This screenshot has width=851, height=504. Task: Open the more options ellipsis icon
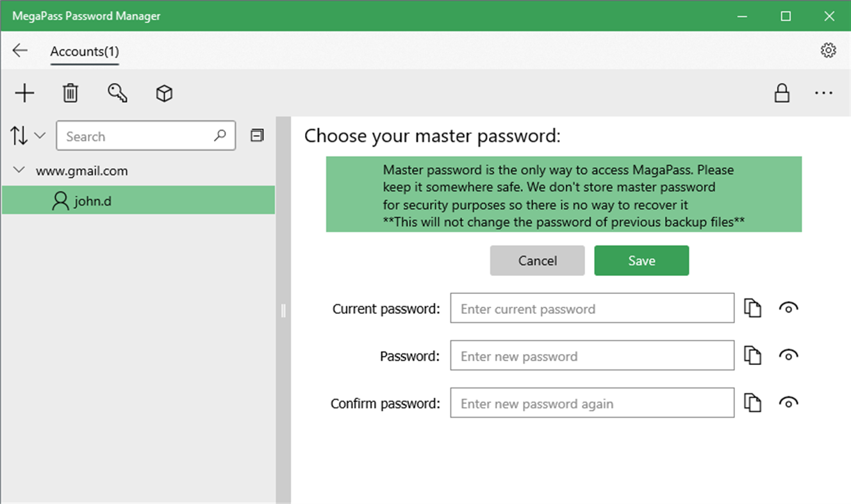[x=823, y=93]
